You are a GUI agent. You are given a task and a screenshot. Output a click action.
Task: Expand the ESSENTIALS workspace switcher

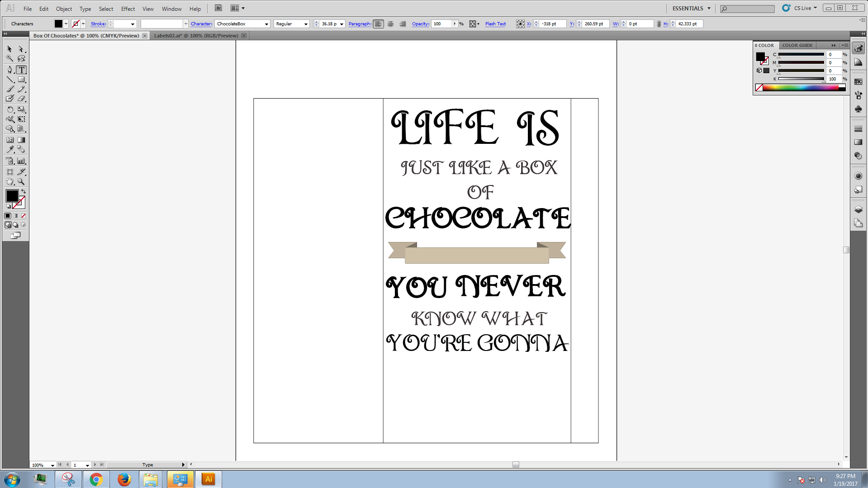pyautogui.click(x=691, y=8)
